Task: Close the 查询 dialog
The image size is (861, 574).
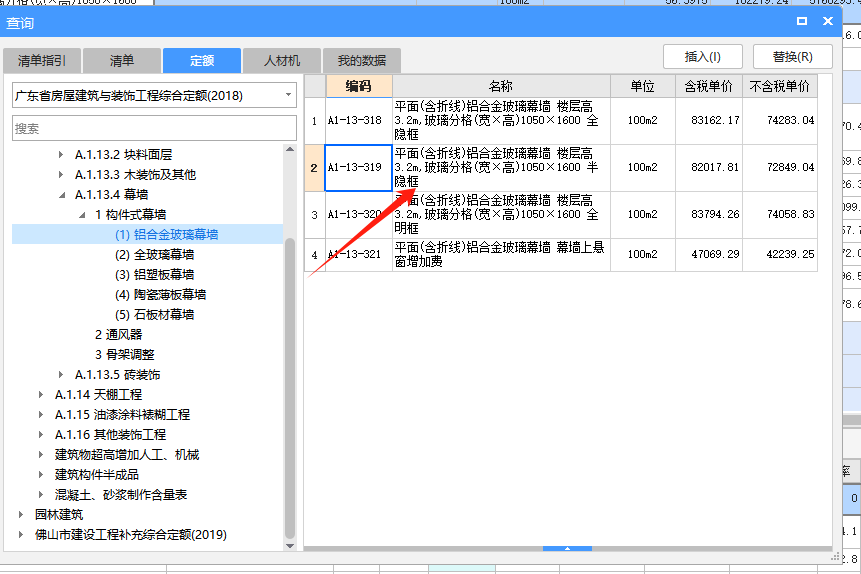Action: (828, 21)
